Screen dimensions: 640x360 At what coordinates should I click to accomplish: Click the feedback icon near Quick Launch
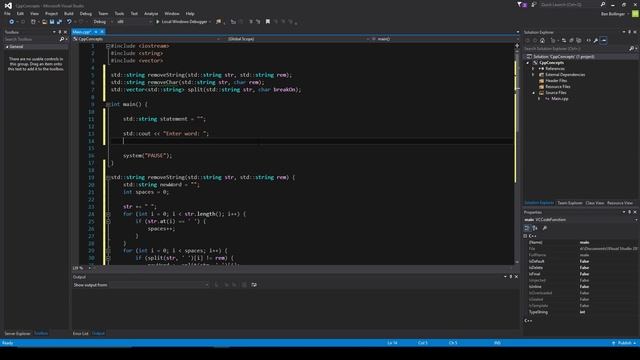click(x=533, y=4)
